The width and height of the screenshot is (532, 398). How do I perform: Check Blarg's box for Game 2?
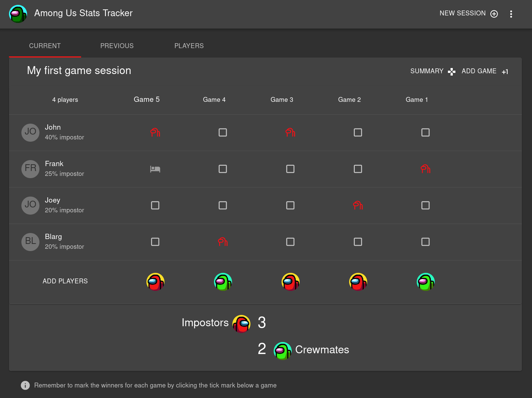[x=358, y=242]
